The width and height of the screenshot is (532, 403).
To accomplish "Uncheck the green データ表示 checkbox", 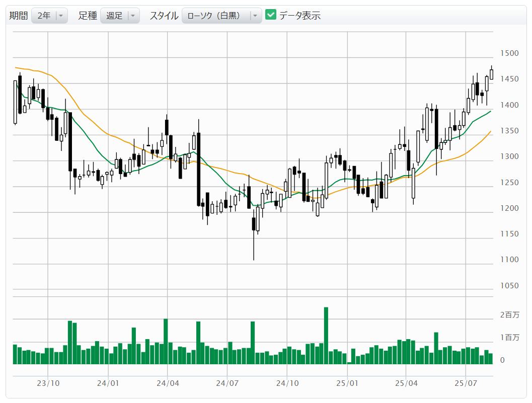I will click(x=271, y=15).
